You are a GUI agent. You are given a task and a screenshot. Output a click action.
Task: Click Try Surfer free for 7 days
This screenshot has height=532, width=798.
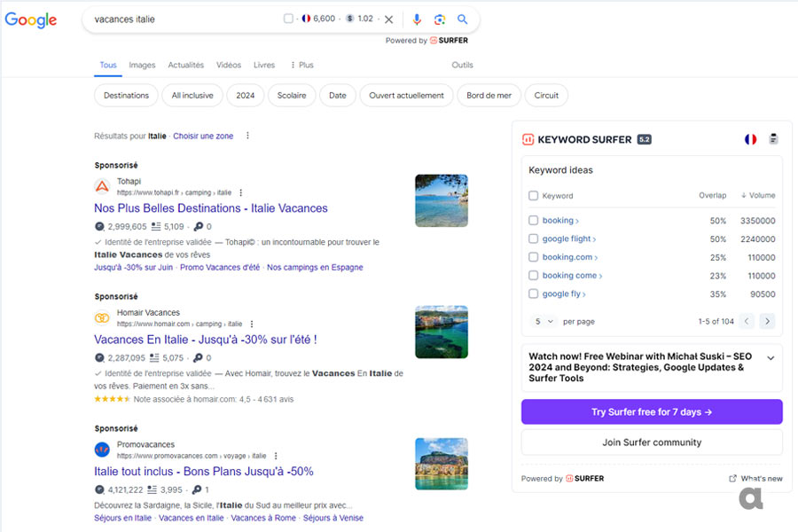pos(652,411)
